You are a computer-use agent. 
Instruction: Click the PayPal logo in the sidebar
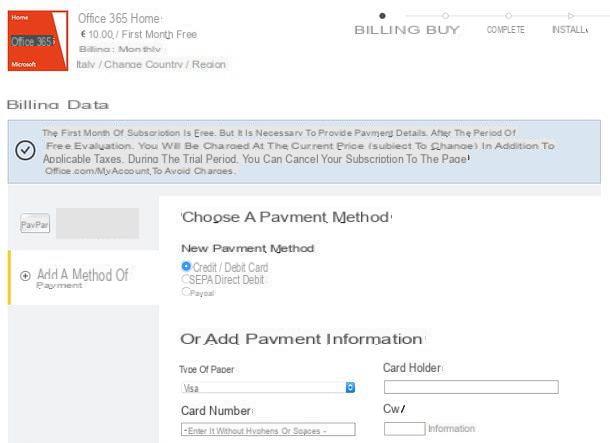pyautogui.click(x=35, y=224)
